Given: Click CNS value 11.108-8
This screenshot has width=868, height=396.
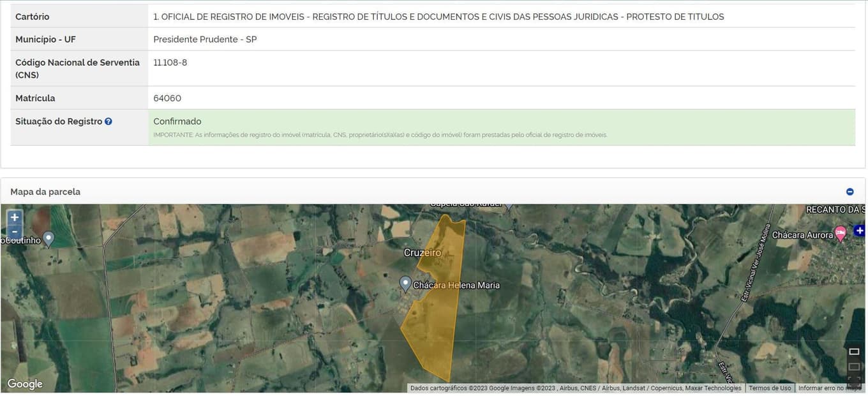Looking at the screenshot, I should pyautogui.click(x=170, y=63).
